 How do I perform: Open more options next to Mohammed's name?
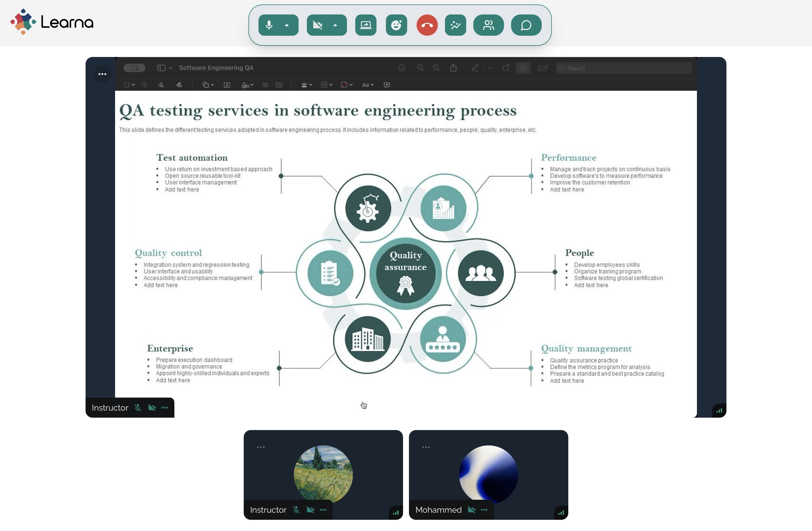tap(484, 510)
